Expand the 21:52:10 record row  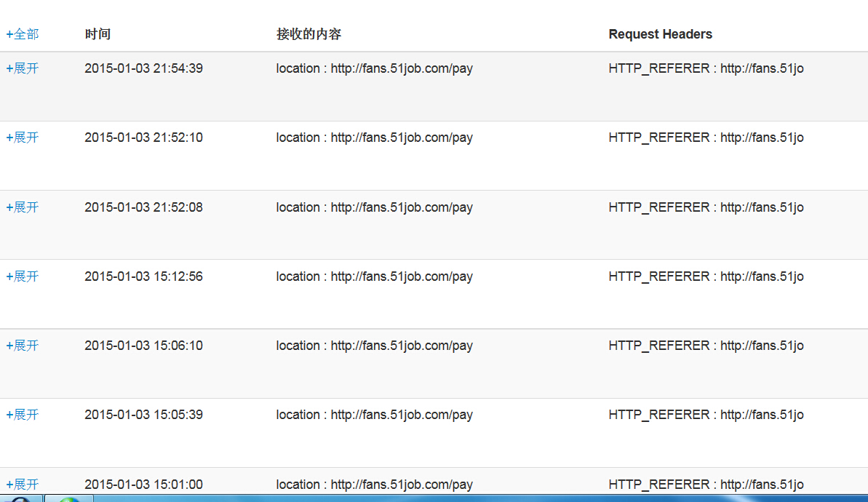(x=22, y=138)
